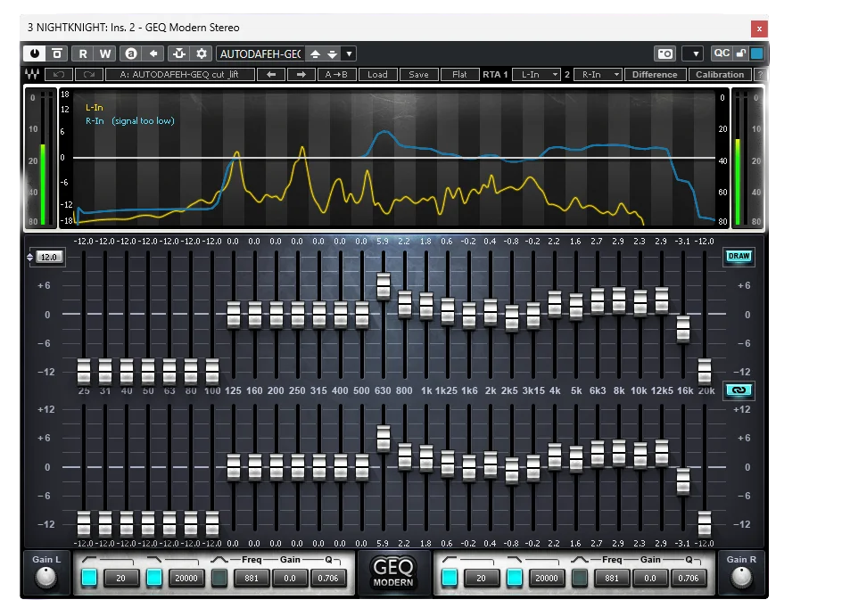Image resolution: width=842 pixels, height=616 pixels.
Task: Click right channel low-pass 20000 frequency field
Action: point(547,578)
